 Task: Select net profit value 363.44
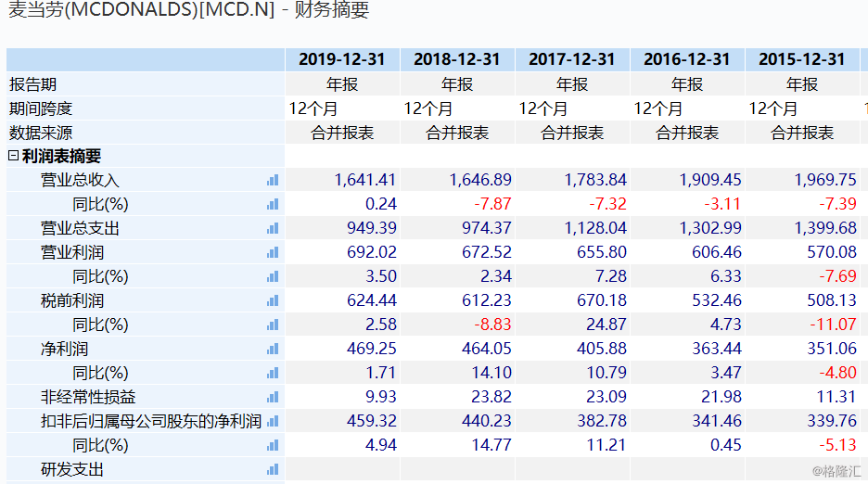[x=717, y=349]
